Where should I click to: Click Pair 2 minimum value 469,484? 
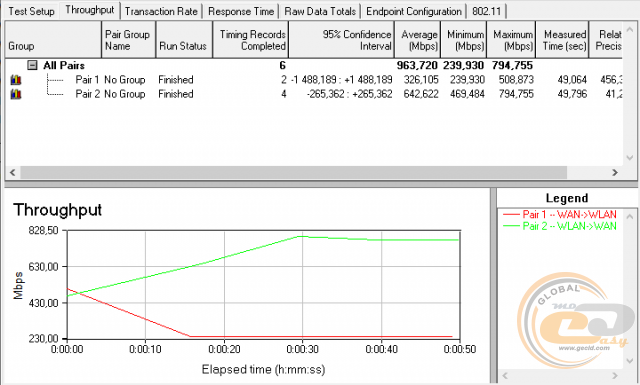click(x=467, y=94)
